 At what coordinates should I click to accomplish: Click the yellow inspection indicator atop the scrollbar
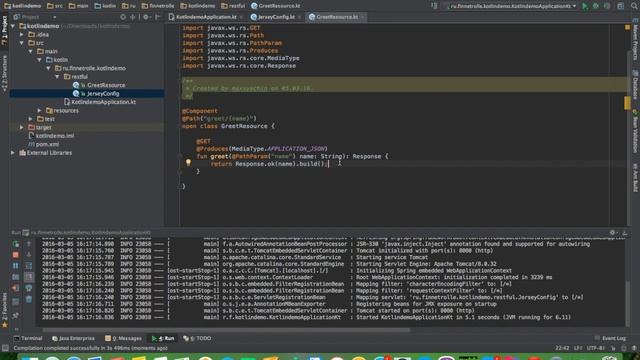[627, 27]
